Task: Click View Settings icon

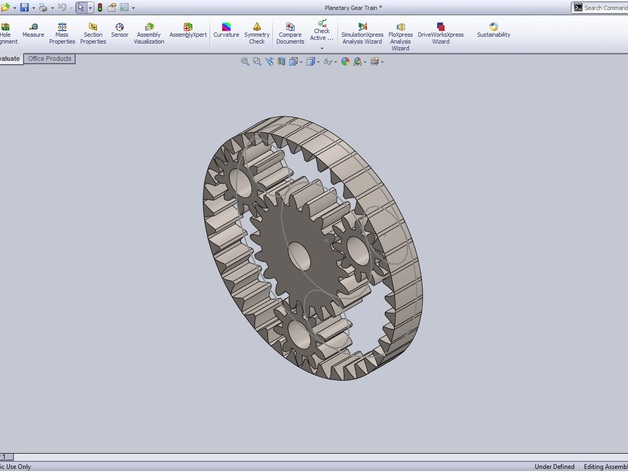Action: (x=374, y=61)
